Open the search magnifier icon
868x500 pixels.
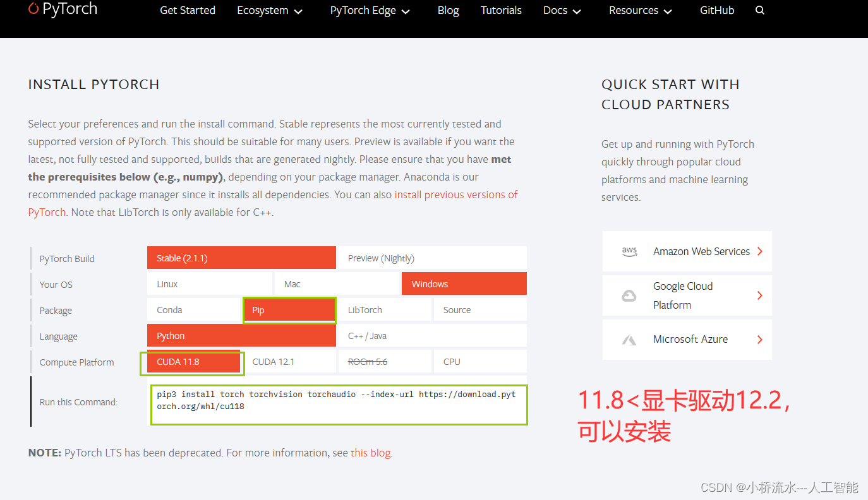[760, 10]
